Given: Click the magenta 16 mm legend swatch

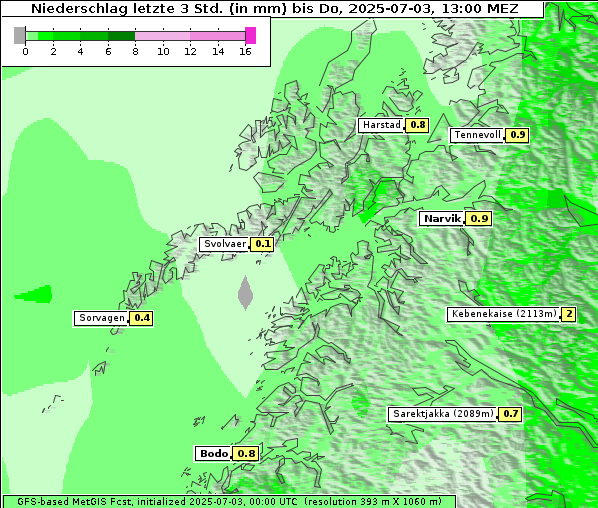Looking at the screenshot, I should pos(251,35).
